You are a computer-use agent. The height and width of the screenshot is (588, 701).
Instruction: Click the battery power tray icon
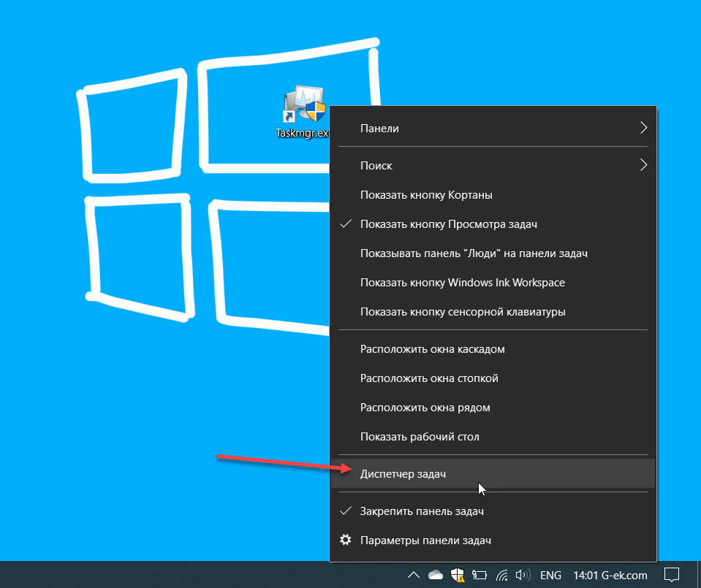click(480, 575)
